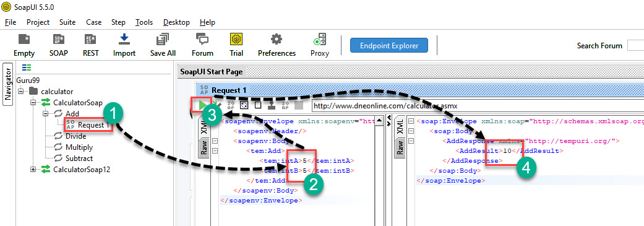This screenshot has width=644, height=226.
Task: Click the REST project toolbar icon
Action: (x=90, y=45)
